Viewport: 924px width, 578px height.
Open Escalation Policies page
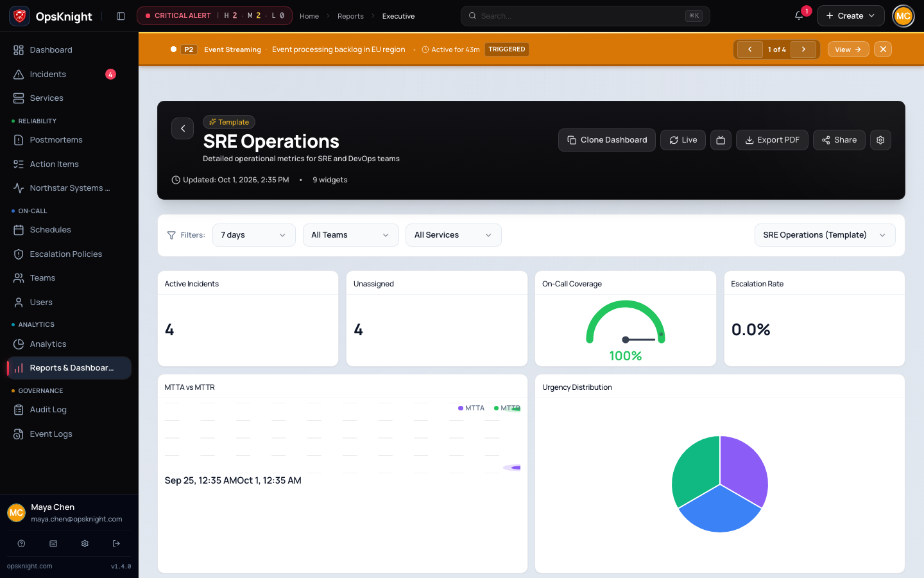pyautogui.click(x=69, y=254)
